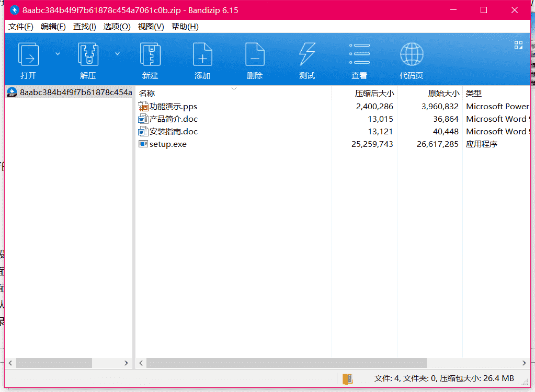
Task: Click the Code page (代码页) globe icon
Action: 412,54
